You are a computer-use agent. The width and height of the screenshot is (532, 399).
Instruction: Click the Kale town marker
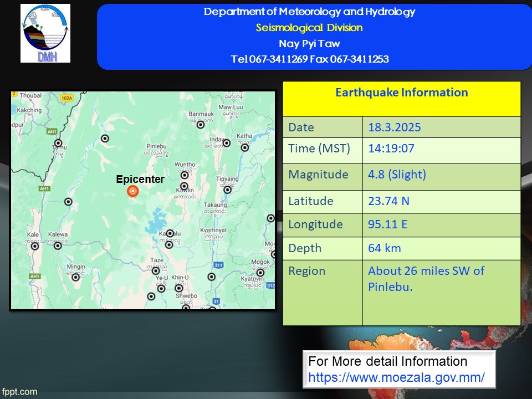coord(35,246)
